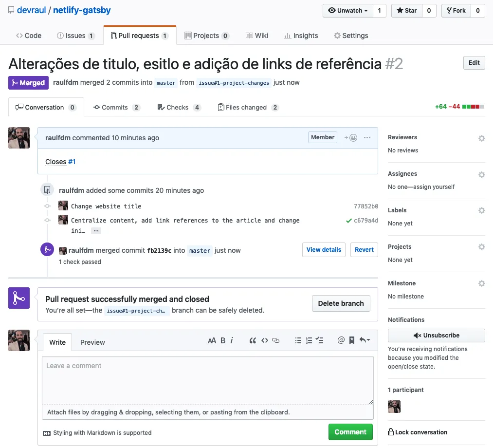
Task: Open the Issues tab
Action: click(75, 36)
